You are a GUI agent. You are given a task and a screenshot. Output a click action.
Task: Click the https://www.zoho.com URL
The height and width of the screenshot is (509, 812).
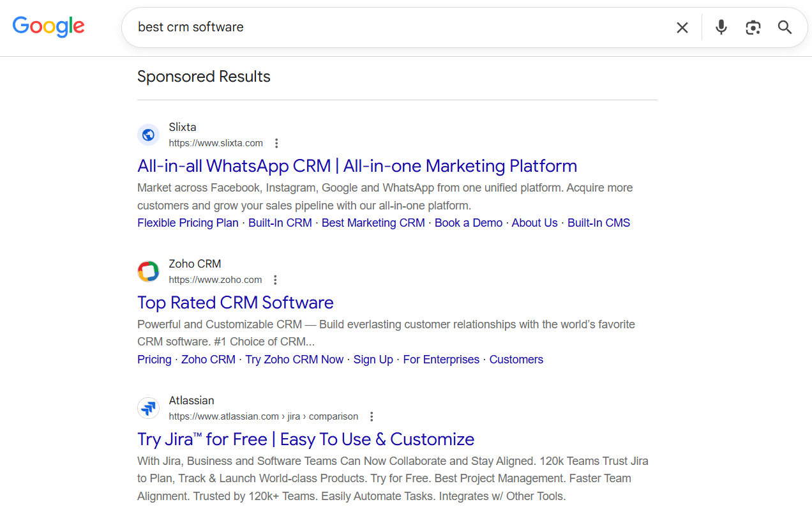click(x=215, y=280)
